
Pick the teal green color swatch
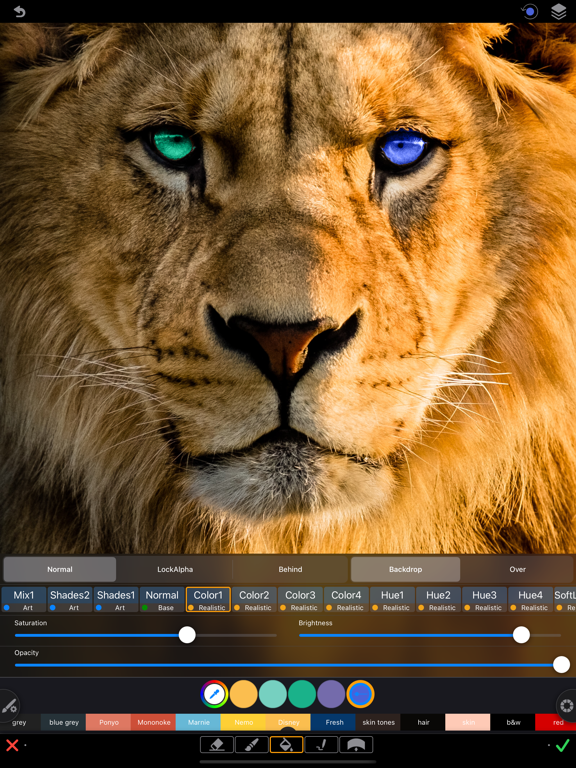[x=302, y=694]
